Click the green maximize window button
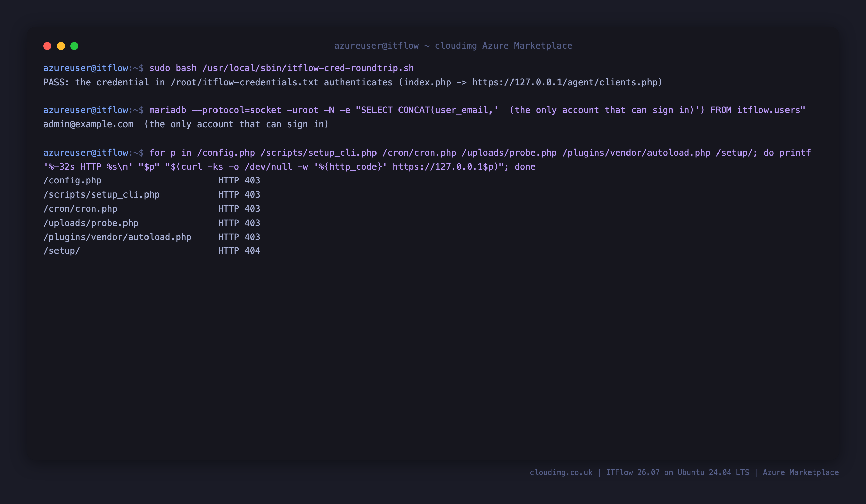Screen dimensions: 866x504 click(74, 46)
